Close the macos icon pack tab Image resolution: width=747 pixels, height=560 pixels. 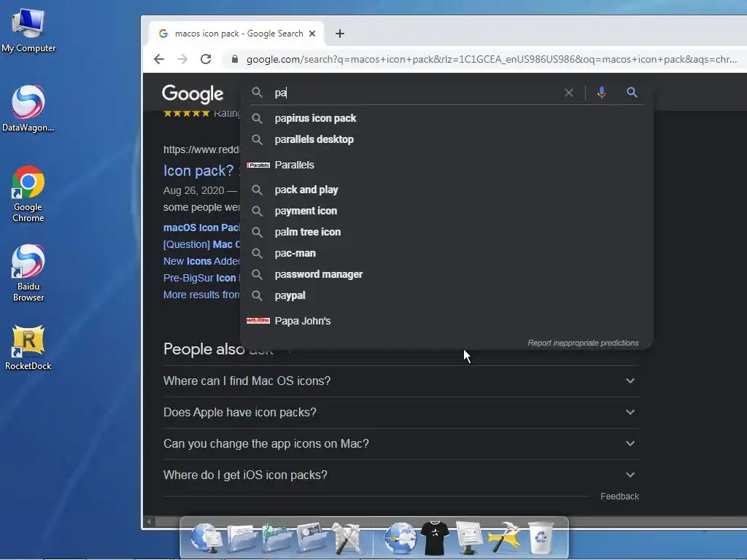click(x=312, y=34)
